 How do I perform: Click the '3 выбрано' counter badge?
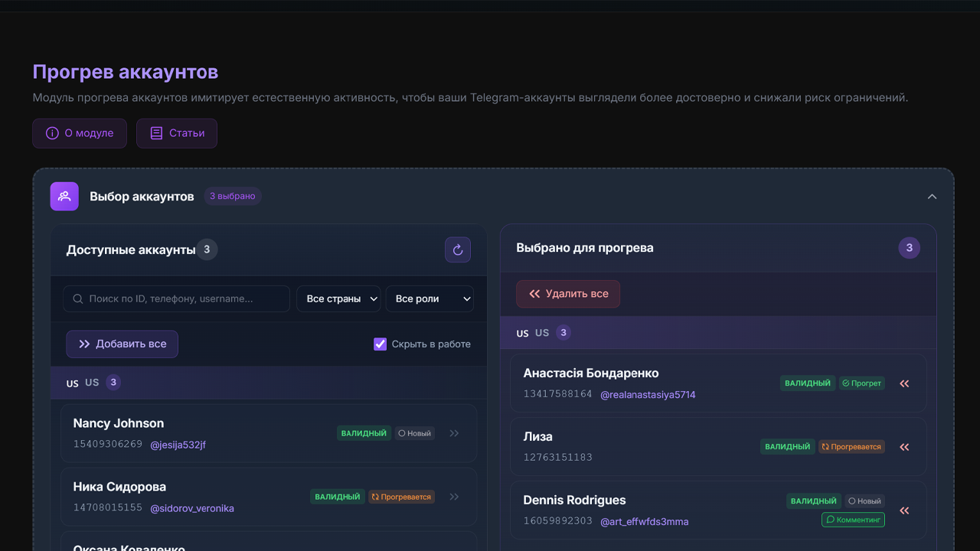click(233, 196)
